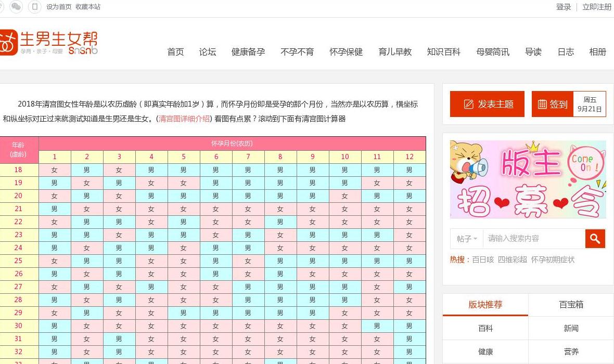The image size is (614, 364).
Task: Click the 版主招募令 banner image
Action: [528, 179]
